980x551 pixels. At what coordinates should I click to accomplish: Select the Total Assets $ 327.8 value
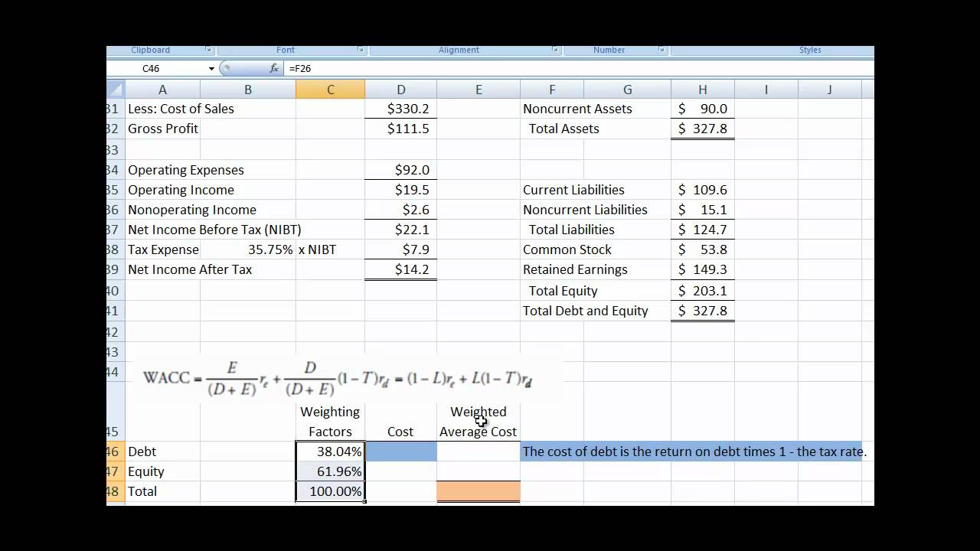pos(702,129)
